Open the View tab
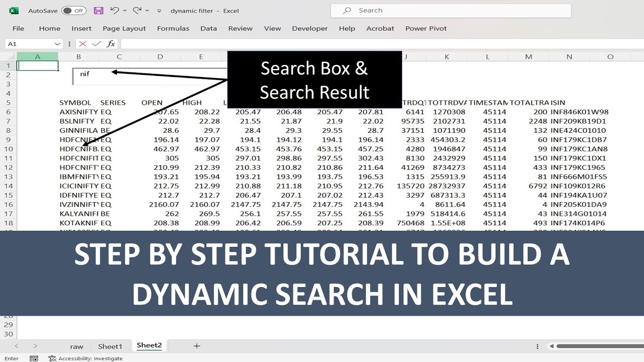644x362 pixels. click(x=273, y=29)
